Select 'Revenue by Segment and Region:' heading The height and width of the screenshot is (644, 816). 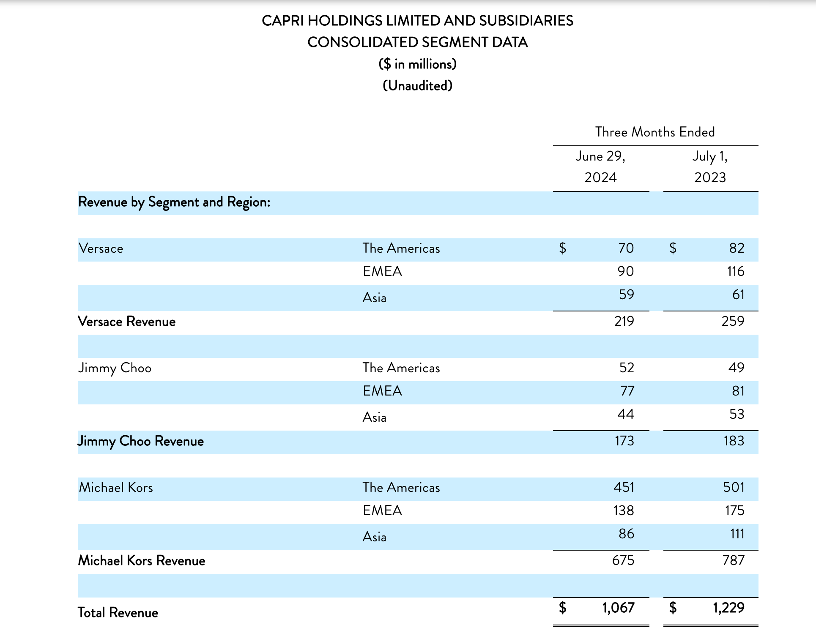(x=174, y=202)
